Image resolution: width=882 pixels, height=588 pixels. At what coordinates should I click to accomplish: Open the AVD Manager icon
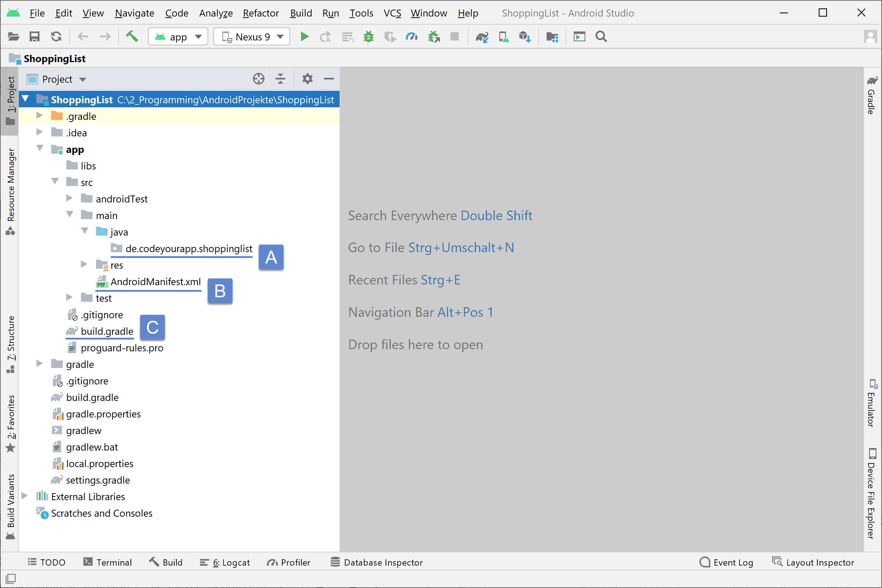click(x=503, y=37)
